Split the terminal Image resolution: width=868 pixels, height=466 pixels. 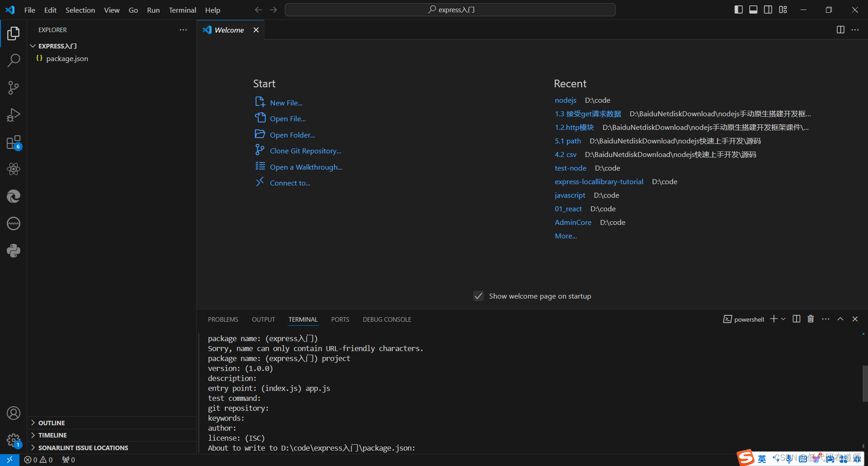(797, 319)
